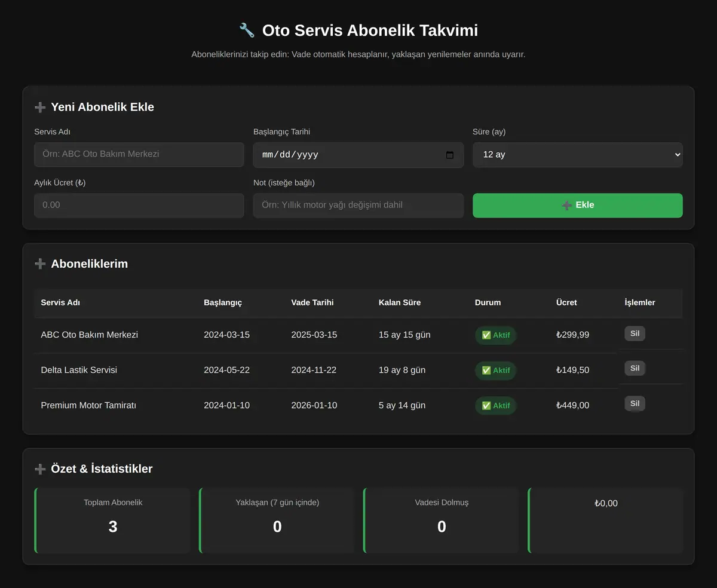This screenshot has width=717, height=588.
Task: Click the Premium Motor Tamiratı name cell
Action: point(88,405)
